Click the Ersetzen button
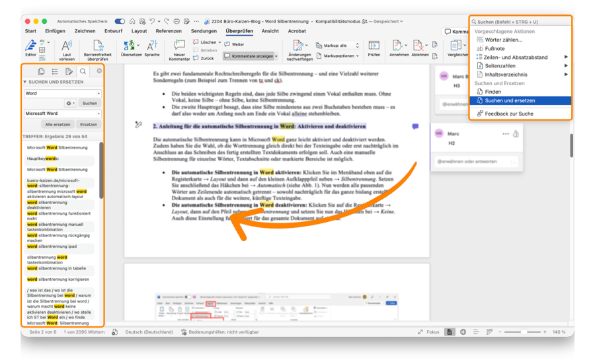This screenshot has width=595, height=364. coord(89,124)
